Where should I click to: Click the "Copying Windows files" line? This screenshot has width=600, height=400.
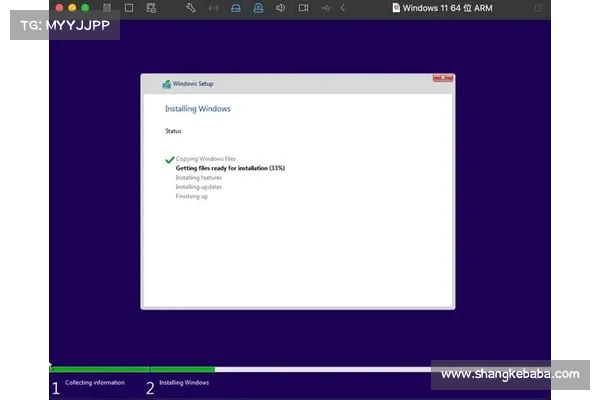pyautogui.click(x=205, y=158)
